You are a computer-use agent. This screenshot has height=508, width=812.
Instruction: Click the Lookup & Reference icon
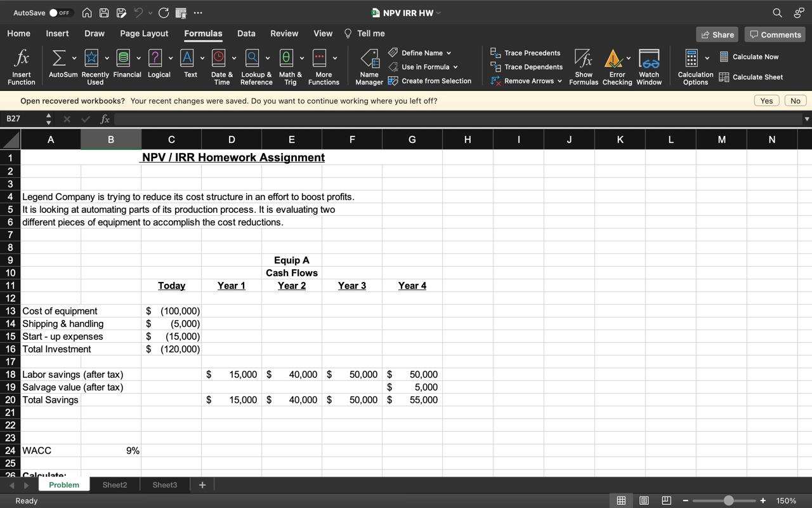(x=252, y=58)
